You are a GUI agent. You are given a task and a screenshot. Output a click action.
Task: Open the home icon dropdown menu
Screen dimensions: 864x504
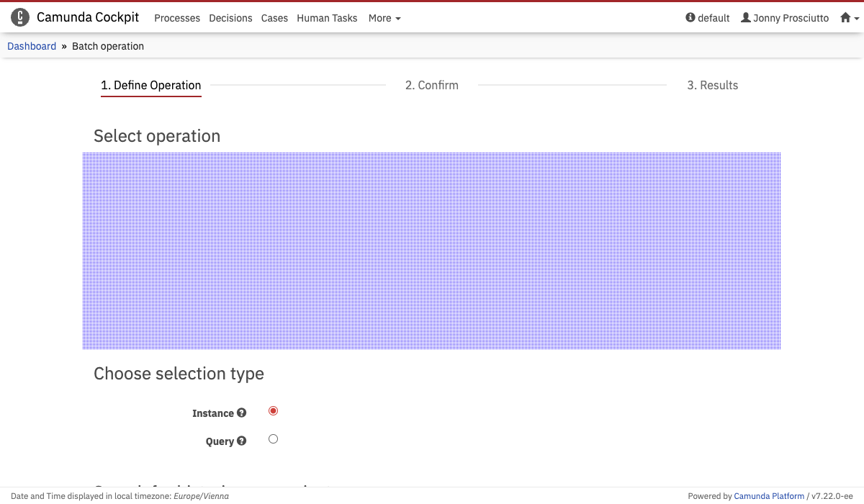coord(849,18)
